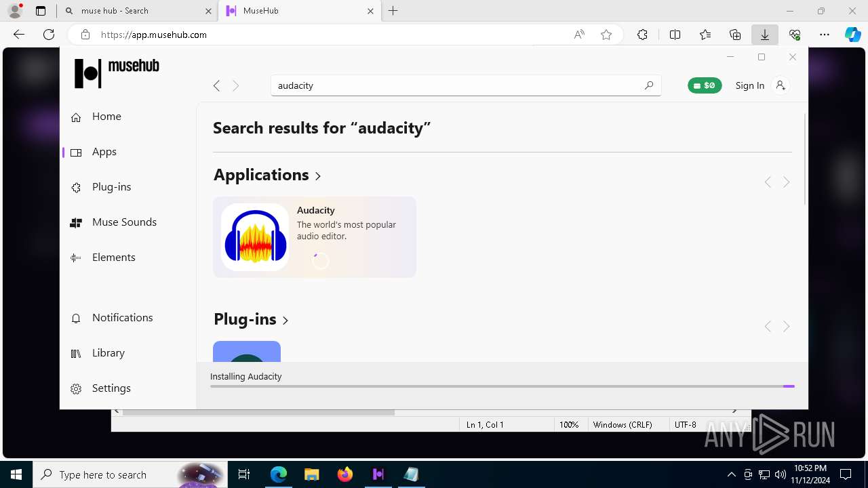Open the partially visible plug-in thumbnail
868x488 pixels.
(247, 351)
